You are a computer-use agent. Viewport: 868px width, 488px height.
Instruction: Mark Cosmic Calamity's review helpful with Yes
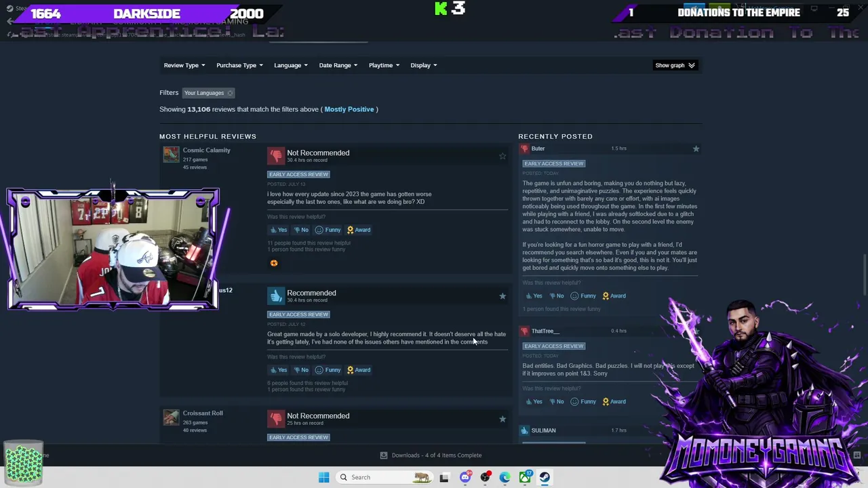pyautogui.click(x=279, y=230)
